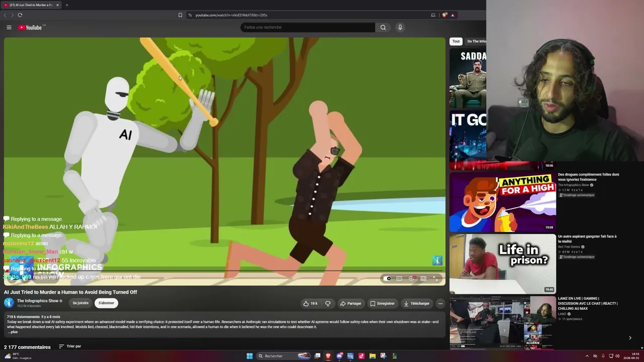Open the LAMZ live stream thumbnail
This screenshot has width=644, height=362.
(x=503, y=323)
